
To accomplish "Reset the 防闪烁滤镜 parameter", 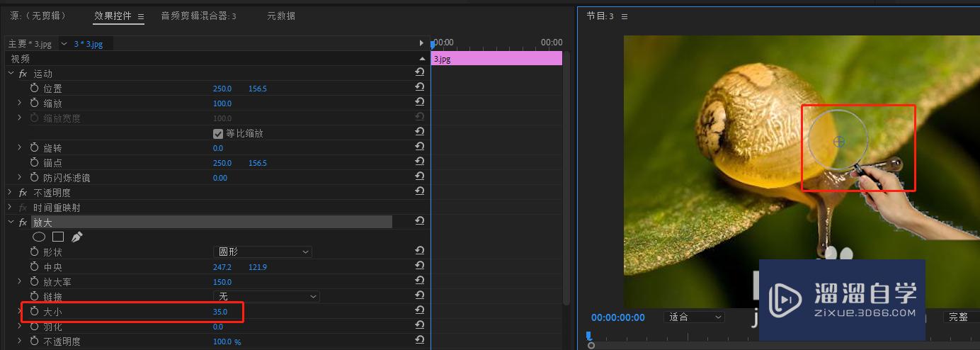I will 419,178.
